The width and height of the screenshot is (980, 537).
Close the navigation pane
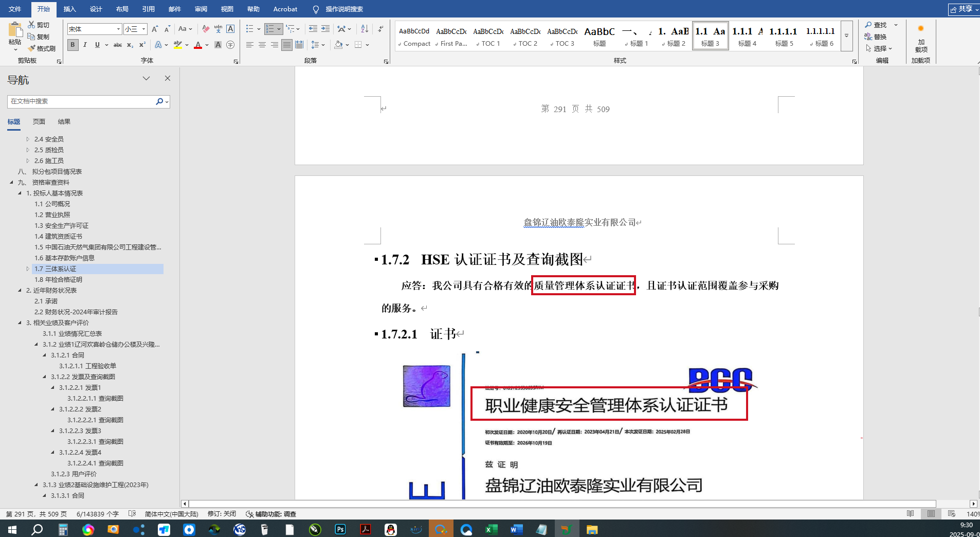point(167,78)
